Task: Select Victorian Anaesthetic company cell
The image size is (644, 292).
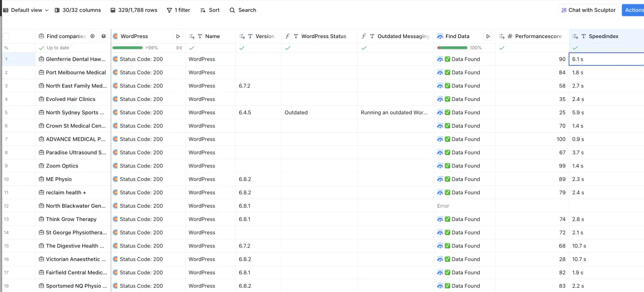Action: (x=72, y=259)
